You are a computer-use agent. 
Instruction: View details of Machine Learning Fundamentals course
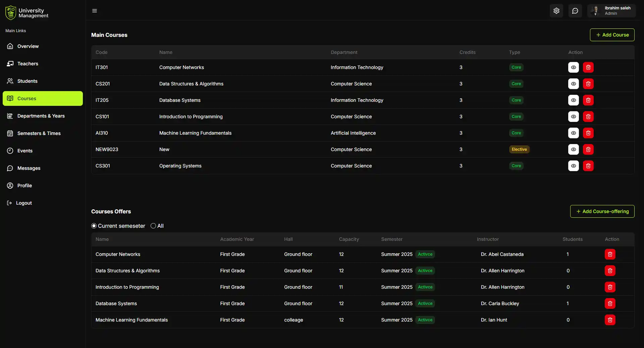(573, 133)
